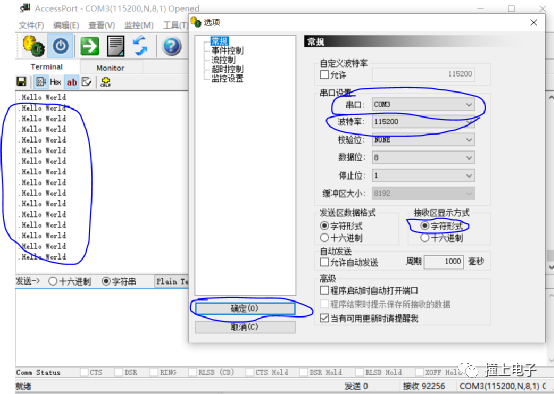Click the terminal scrollbar up arrow
This screenshot has width=554, height=394.
[x=550, y=97]
